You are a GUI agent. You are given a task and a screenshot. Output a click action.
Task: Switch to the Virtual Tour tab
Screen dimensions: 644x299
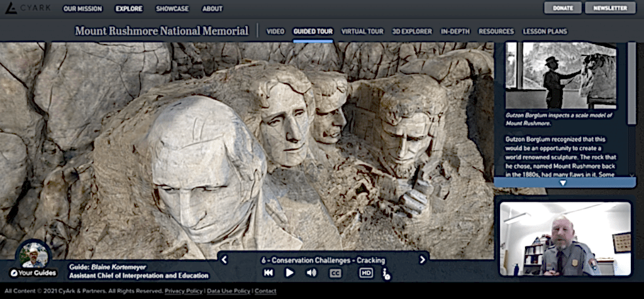coord(362,31)
